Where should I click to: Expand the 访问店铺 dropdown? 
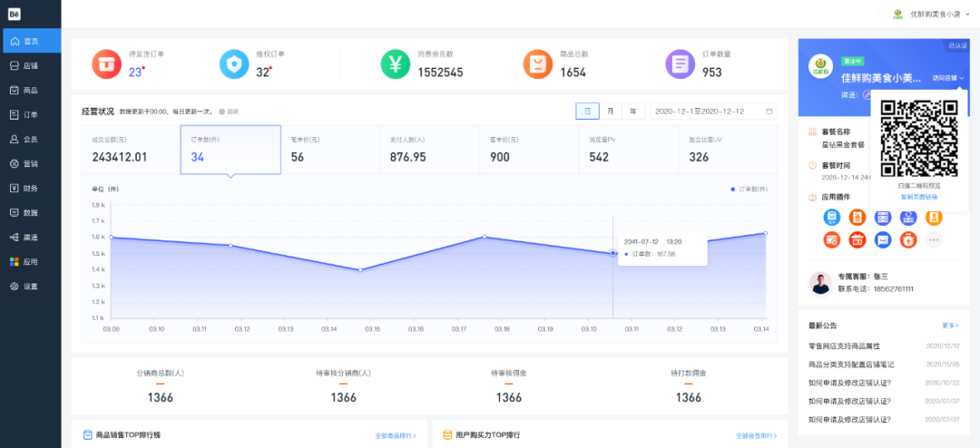coord(949,78)
